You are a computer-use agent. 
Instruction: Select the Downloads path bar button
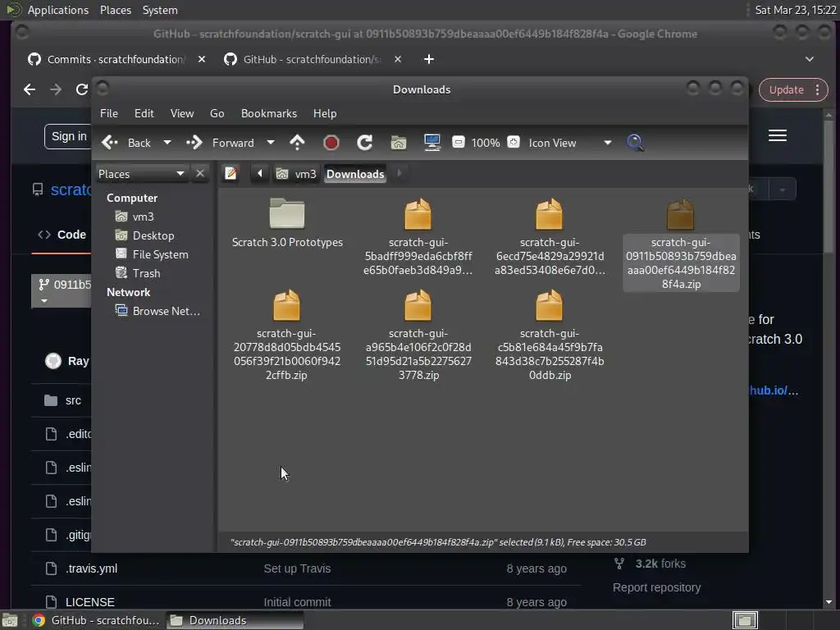[355, 174]
